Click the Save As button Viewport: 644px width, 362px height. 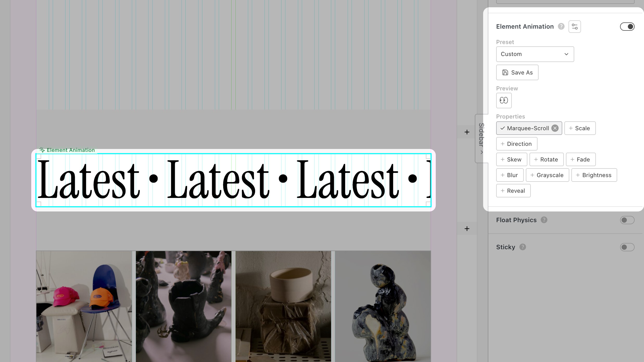click(517, 72)
